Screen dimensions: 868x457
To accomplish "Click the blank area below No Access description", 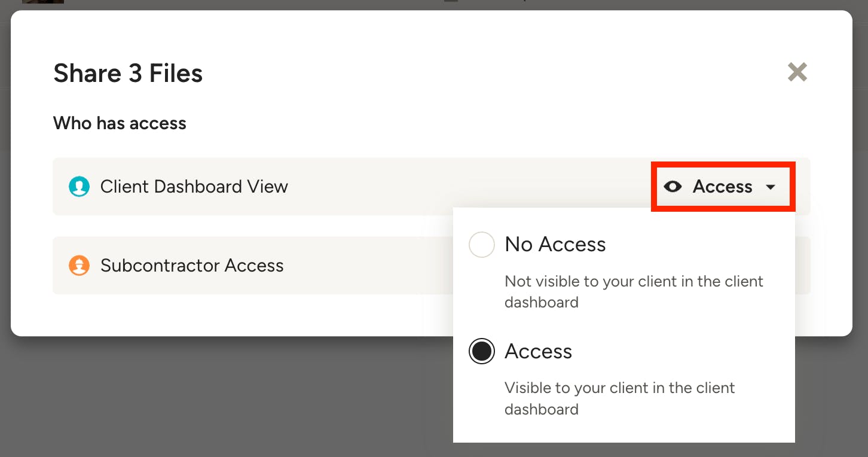I will (624, 324).
